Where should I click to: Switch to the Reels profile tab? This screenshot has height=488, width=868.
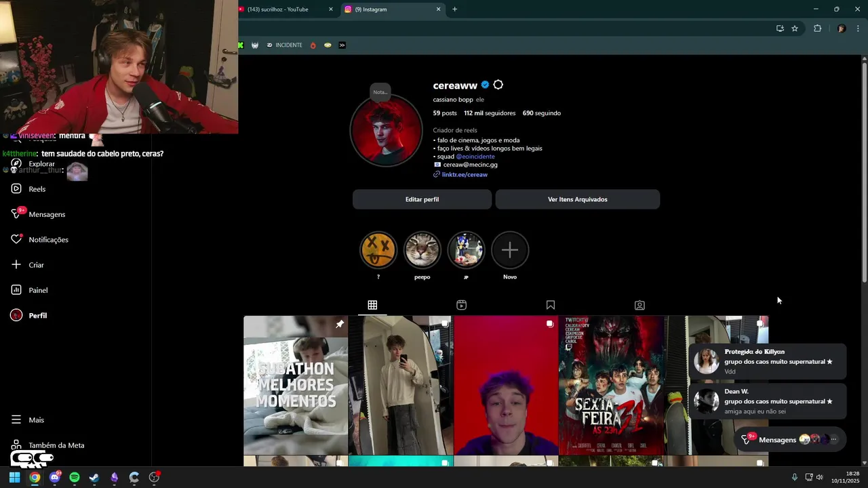(461, 305)
